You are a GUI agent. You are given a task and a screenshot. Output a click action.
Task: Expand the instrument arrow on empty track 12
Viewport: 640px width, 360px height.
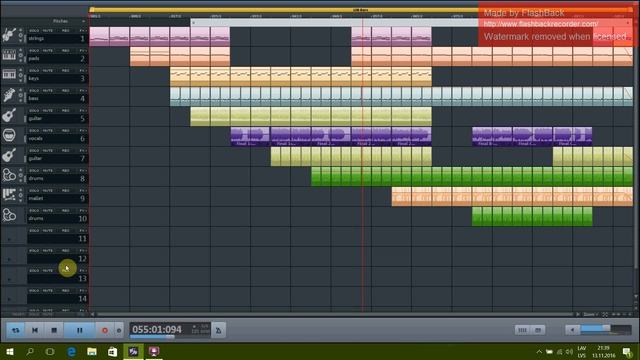9,259
